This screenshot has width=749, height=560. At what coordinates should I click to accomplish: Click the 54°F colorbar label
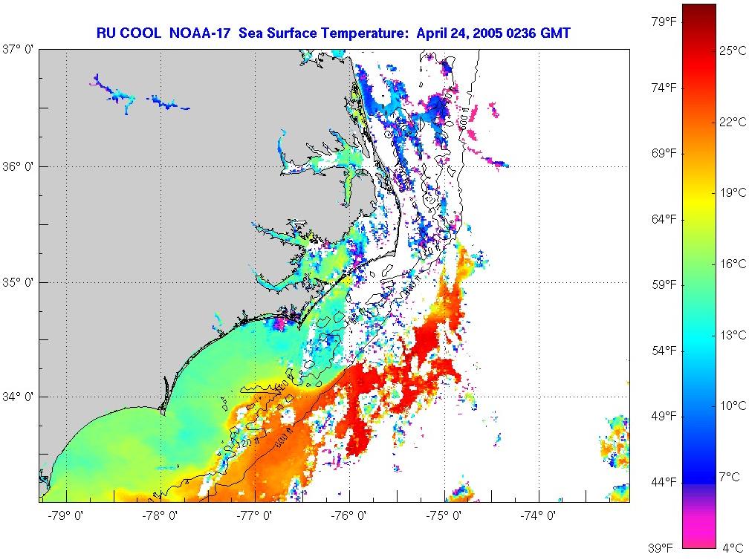pyautogui.click(x=664, y=351)
